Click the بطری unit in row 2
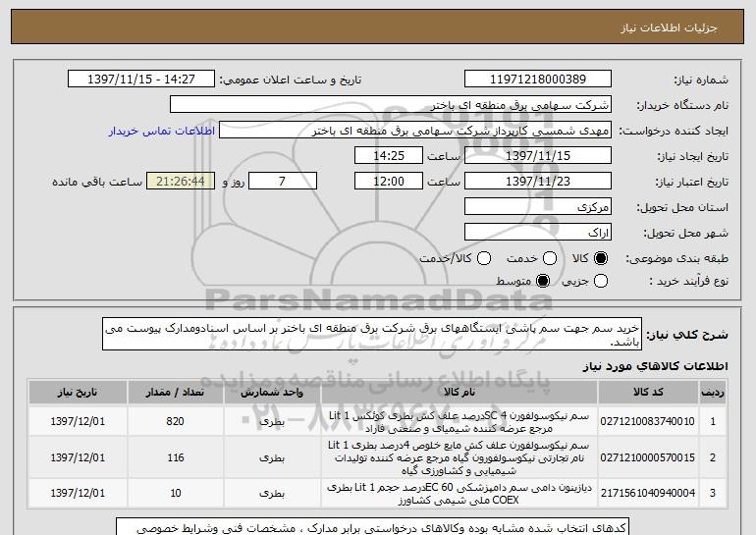 pyautogui.click(x=272, y=457)
